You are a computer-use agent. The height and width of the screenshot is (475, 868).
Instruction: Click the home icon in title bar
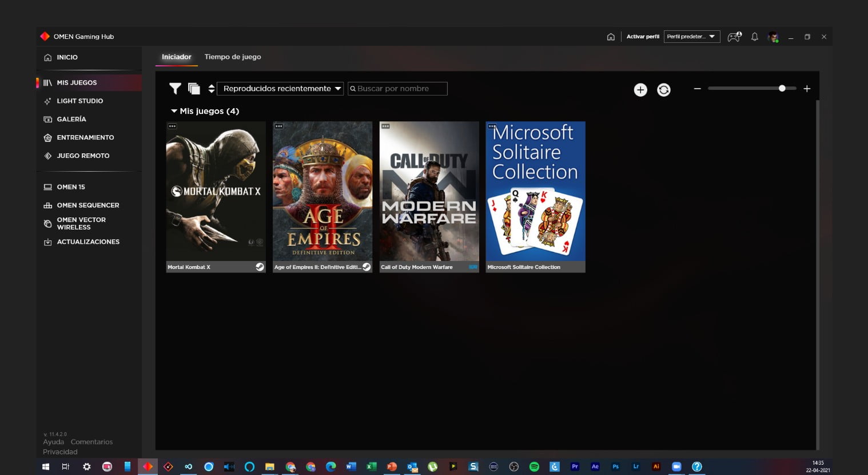(x=611, y=37)
